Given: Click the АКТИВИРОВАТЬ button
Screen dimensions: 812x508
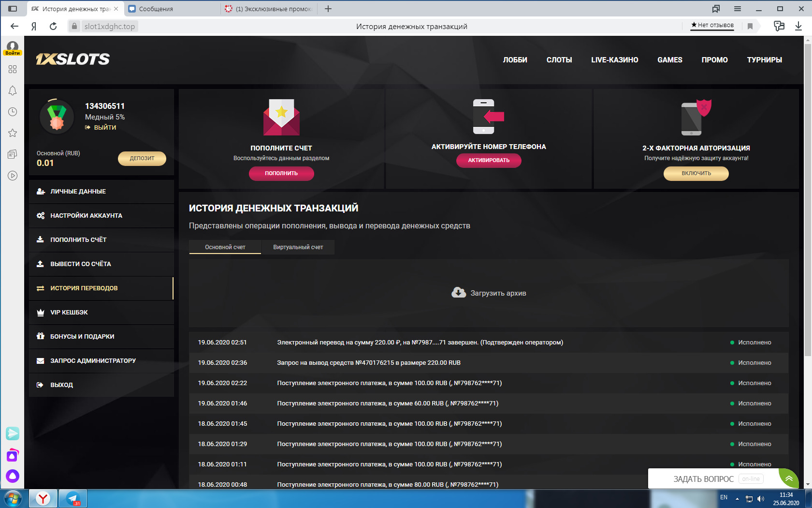Looking at the screenshot, I should 489,160.
